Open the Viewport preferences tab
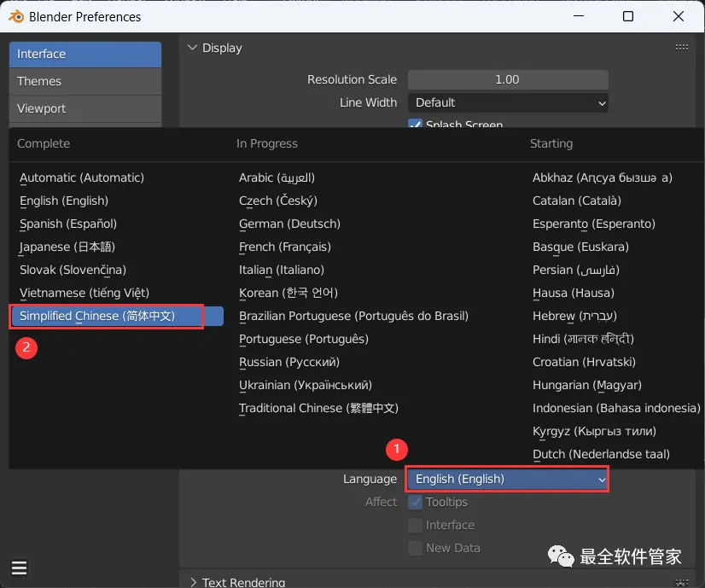 point(85,108)
